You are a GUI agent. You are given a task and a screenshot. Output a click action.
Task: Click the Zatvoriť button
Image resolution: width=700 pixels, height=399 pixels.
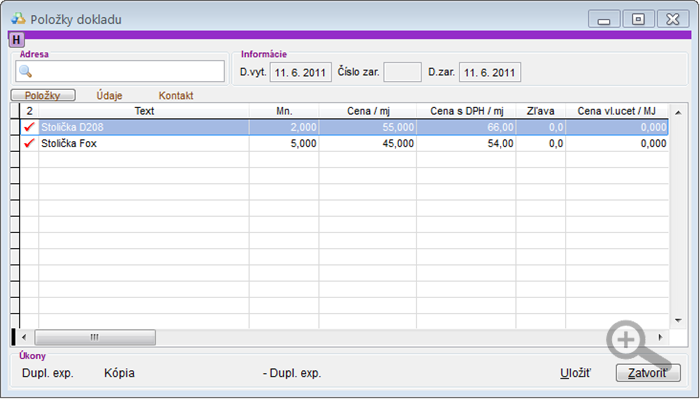coord(648,373)
